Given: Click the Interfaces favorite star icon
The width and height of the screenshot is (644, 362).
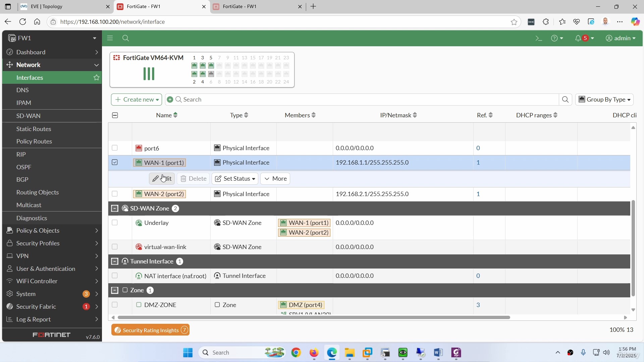Looking at the screenshot, I should point(97,77).
